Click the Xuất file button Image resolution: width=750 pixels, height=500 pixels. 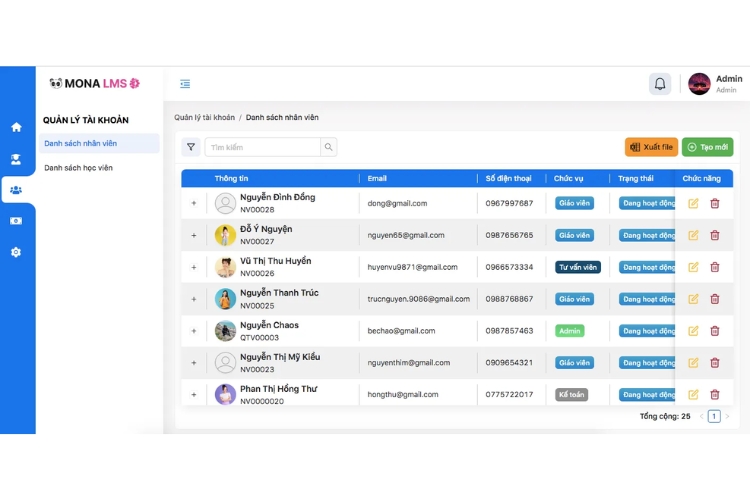point(651,147)
